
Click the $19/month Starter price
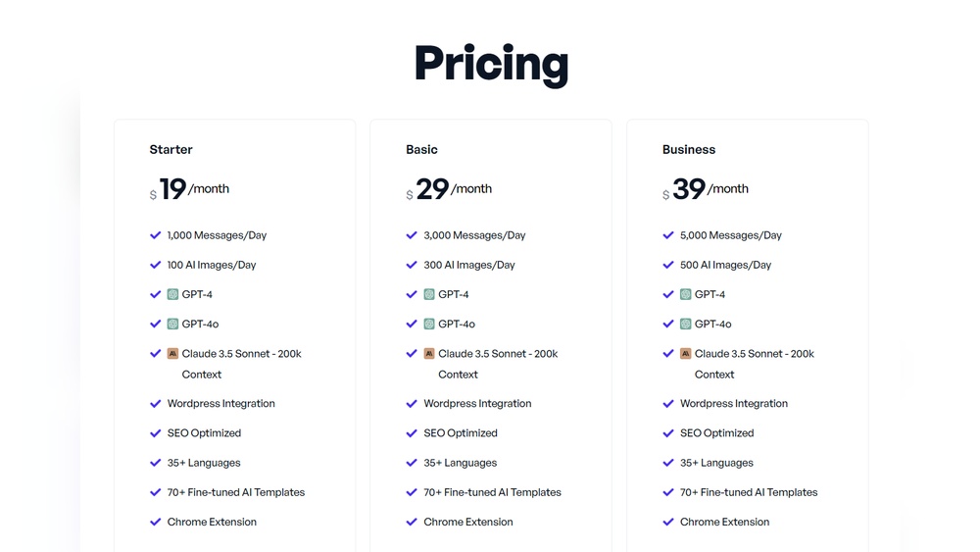pyautogui.click(x=190, y=189)
